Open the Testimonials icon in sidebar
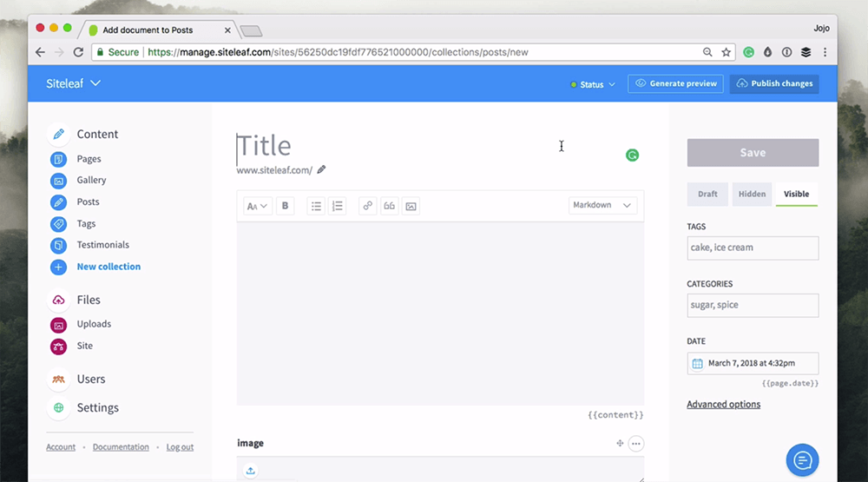 pyautogui.click(x=58, y=245)
